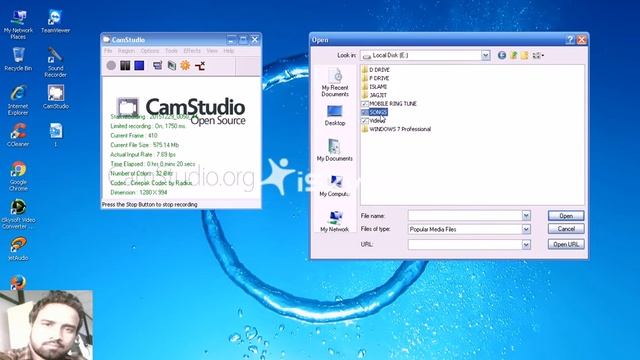Select the F DRIVE folder

(x=376, y=78)
